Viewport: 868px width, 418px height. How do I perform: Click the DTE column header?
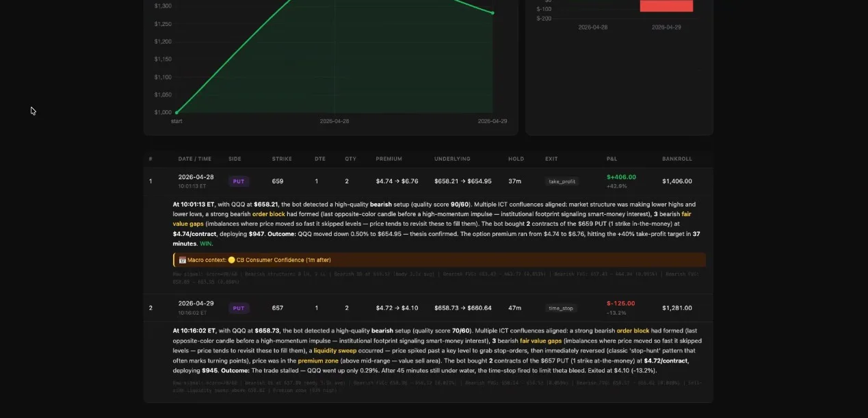320,159
